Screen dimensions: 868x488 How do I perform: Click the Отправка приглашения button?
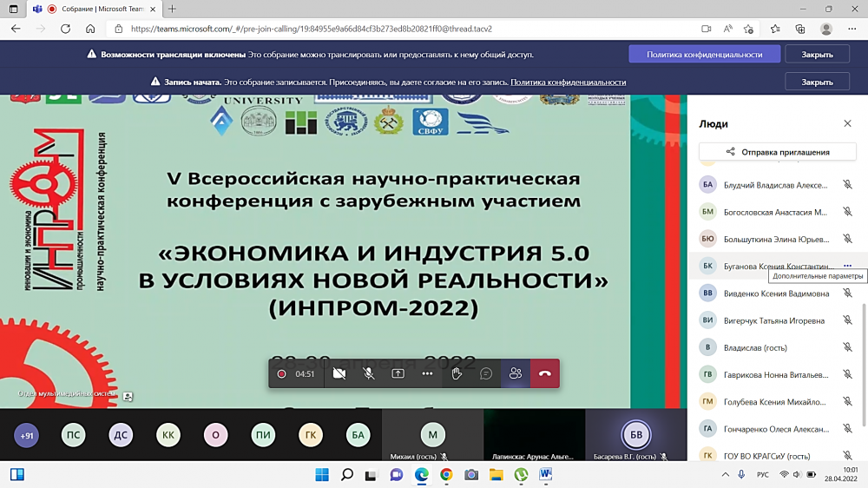[778, 152]
